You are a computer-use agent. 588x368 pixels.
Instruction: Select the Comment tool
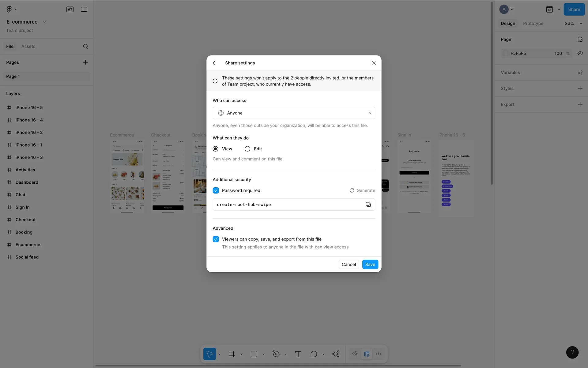(x=314, y=354)
